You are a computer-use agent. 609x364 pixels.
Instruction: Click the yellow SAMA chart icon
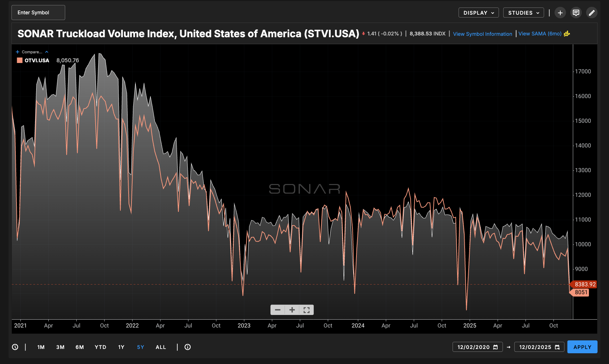coord(567,34)
